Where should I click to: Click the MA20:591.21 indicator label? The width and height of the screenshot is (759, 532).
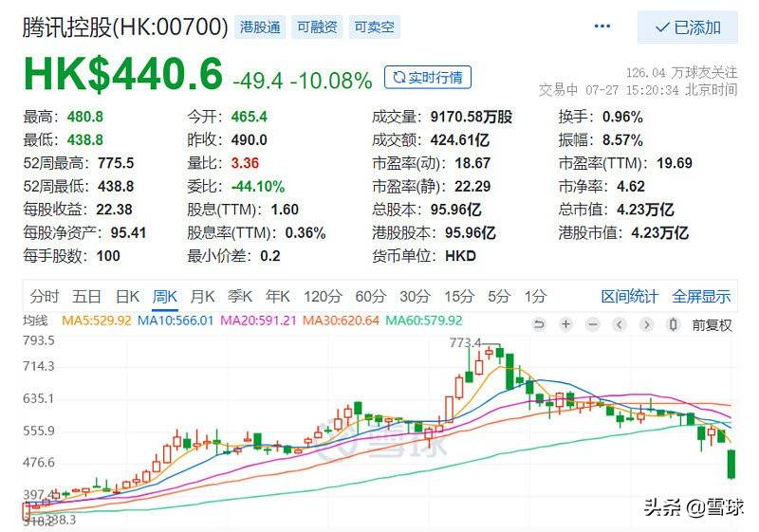pos(258,321)
